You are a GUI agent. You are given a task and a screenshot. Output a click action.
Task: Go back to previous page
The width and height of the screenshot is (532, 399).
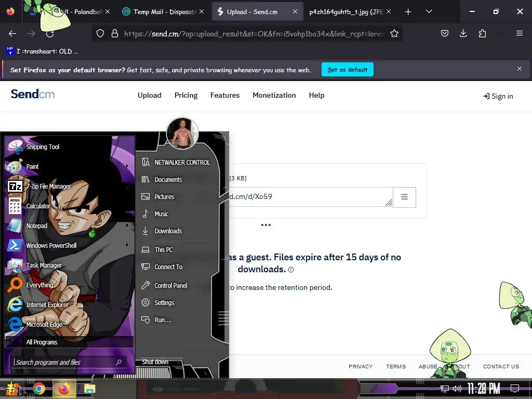12,34
